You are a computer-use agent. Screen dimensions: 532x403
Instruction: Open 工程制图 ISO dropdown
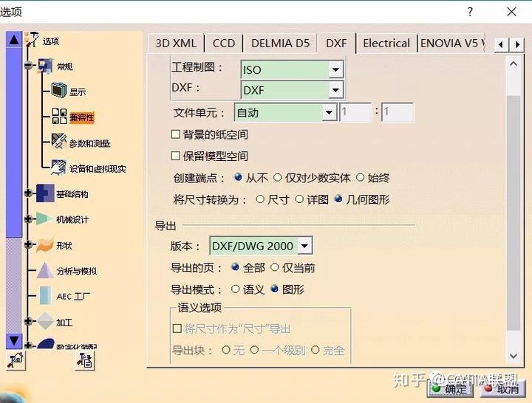335,70
